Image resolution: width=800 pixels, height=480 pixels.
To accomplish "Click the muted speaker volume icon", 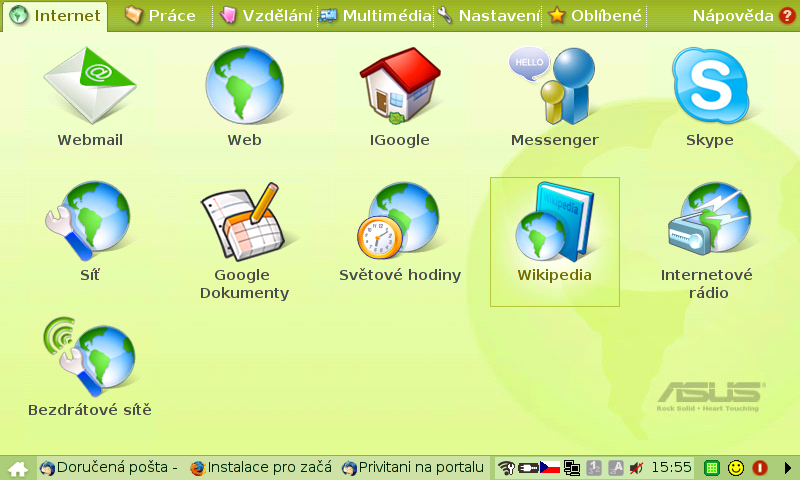I will tap(636, 468).
